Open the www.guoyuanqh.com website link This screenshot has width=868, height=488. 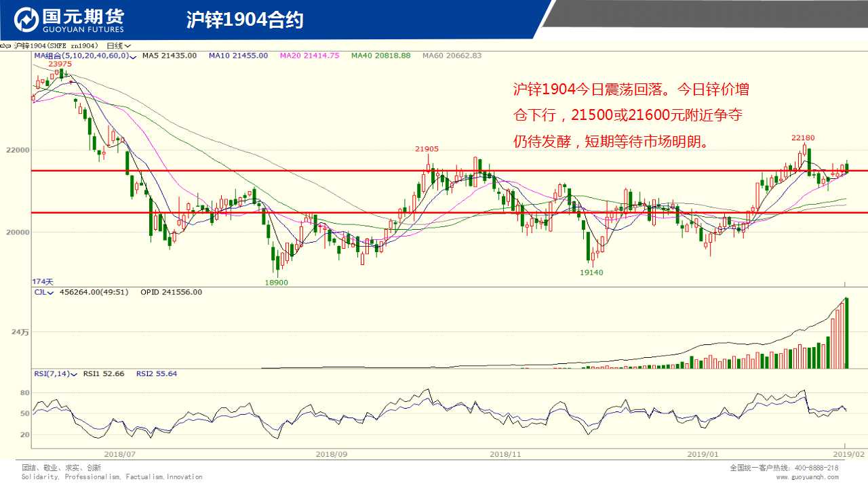[807, 477]
